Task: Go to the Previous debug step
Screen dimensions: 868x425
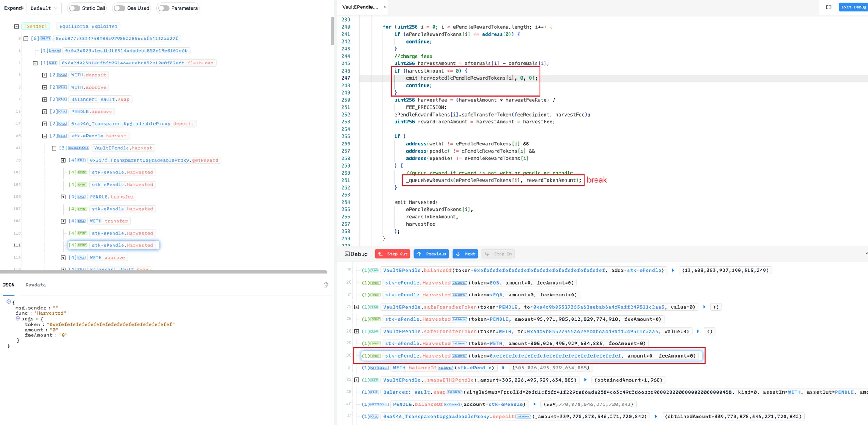Action: point(431,254)
